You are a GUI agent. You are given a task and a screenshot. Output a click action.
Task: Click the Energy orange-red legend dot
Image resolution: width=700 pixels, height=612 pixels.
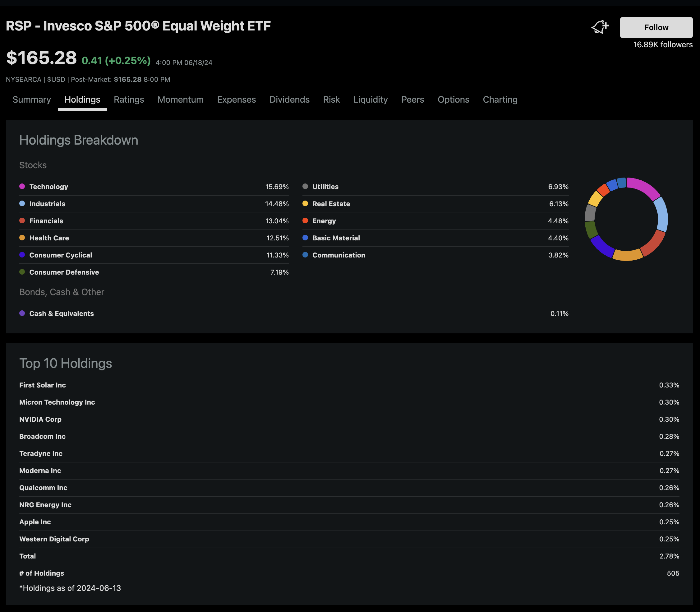pos(305,220)
